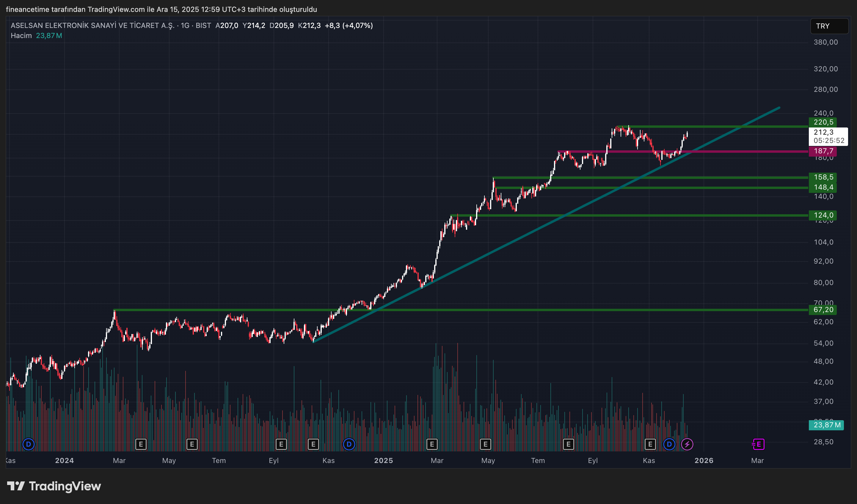The height and width of the screenshot is (504, 857).
Task: Click the earnings E marker below Kas 2025
Action: [x=650, y=444]
